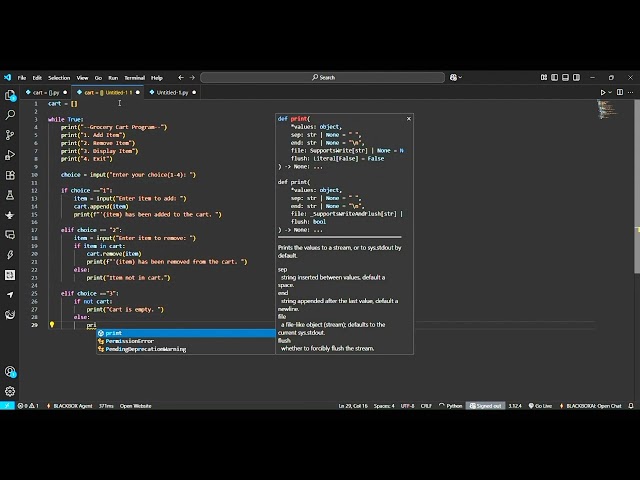Open the Manage gear settings
The width and height of the screenshot is (640, 480).
click(10, 391)
